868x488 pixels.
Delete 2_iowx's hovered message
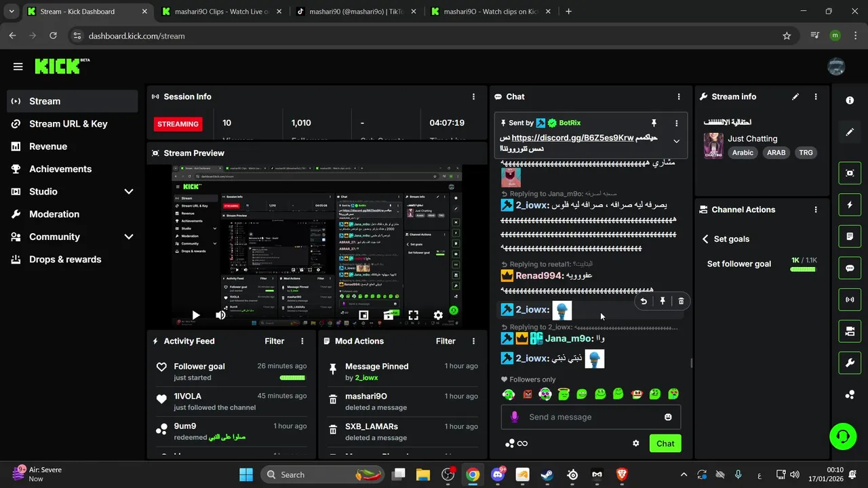681,301
